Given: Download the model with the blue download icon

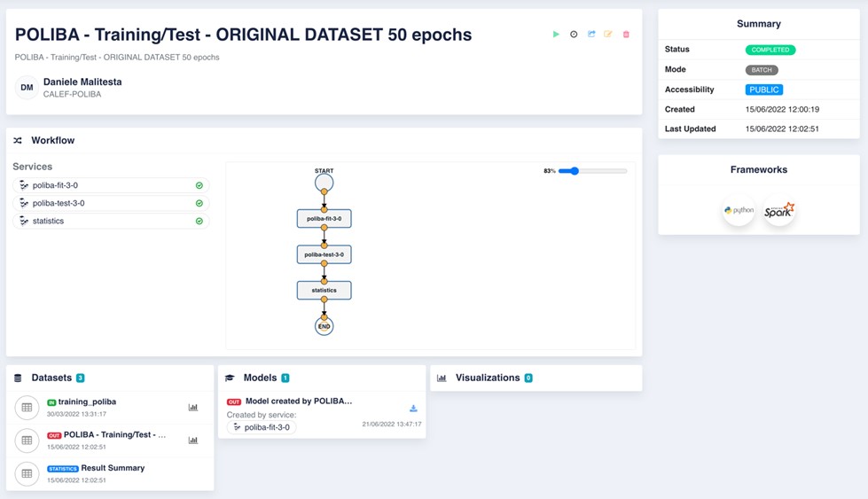Looking at the screenshot, I should [x=413, y=409].
